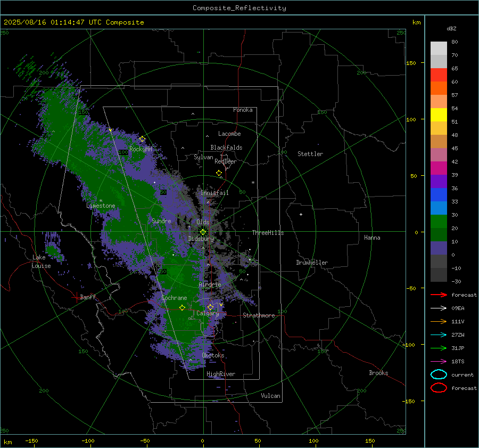
Task: Click the green 31JP arrow legend icon
Action: [439, 348]
